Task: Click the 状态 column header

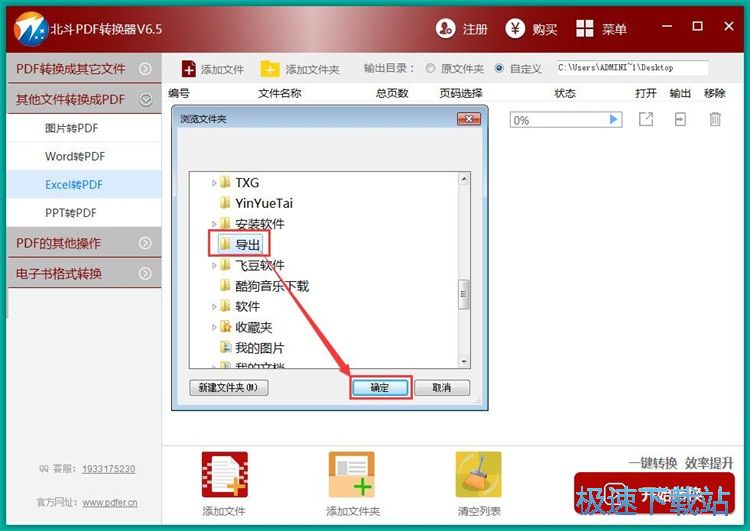Action: pos(565,93)
